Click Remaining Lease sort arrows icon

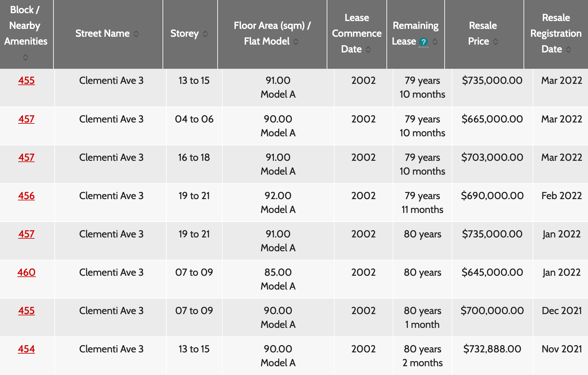435,42
